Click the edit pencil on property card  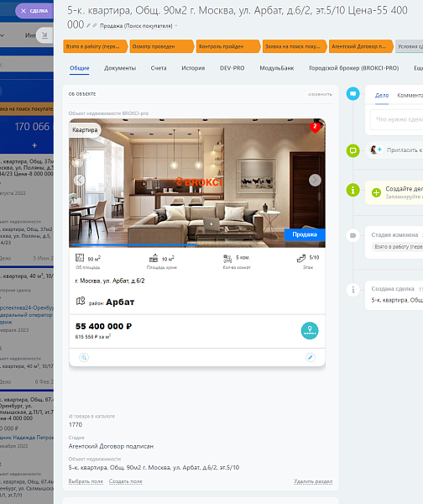[x=311, y=358]
